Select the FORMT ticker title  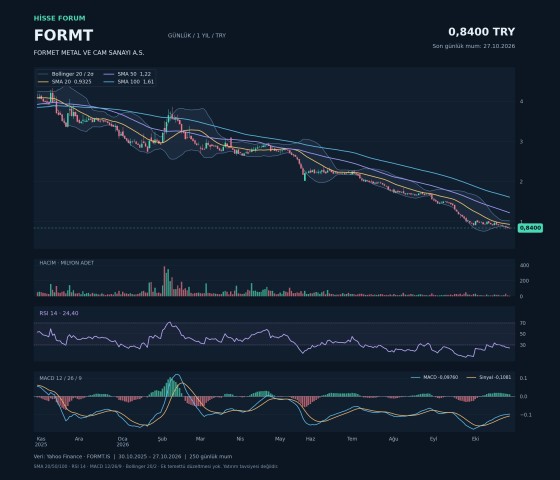click(x=64, y=35)
